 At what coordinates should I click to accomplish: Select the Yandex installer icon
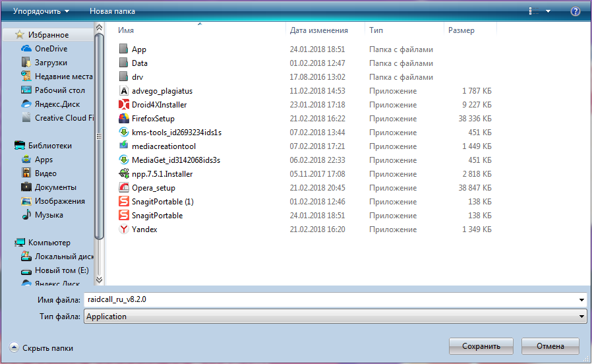[x=123, y=229]
